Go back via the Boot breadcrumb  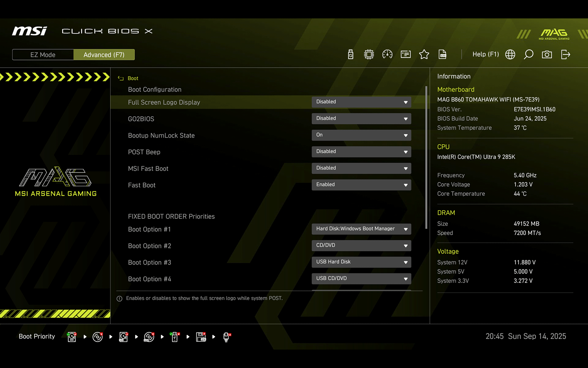[133, 78]
